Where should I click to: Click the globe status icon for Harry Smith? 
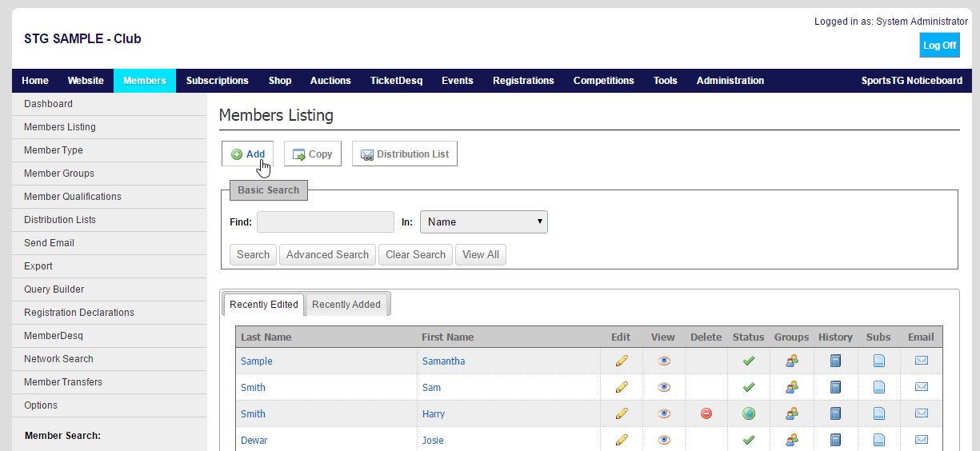click(749, 413)
